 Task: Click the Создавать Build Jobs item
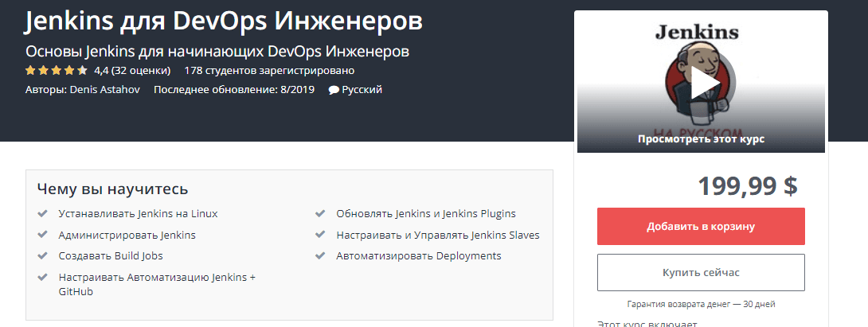tap(111, 256)
